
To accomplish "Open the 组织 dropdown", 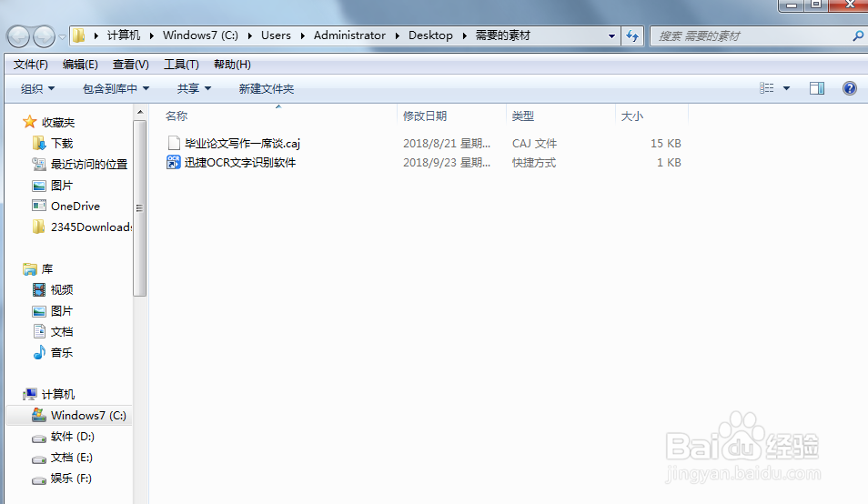I will click(x=37, y=88).
